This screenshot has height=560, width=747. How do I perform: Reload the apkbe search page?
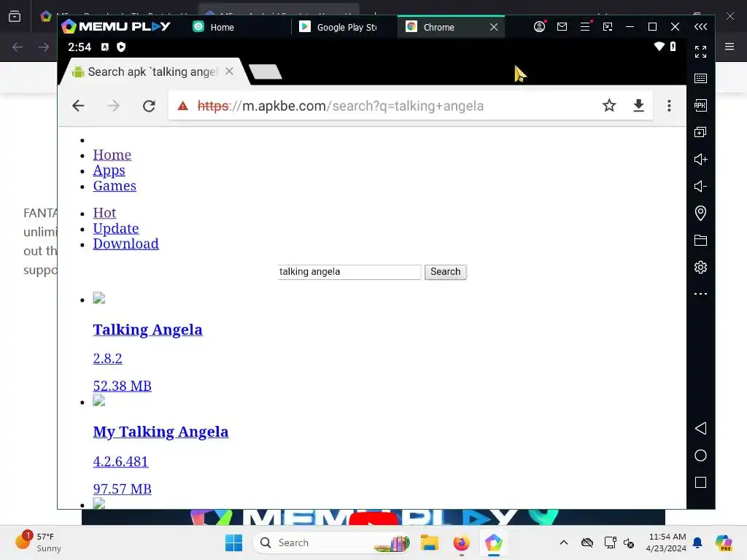tap(149, 106)
